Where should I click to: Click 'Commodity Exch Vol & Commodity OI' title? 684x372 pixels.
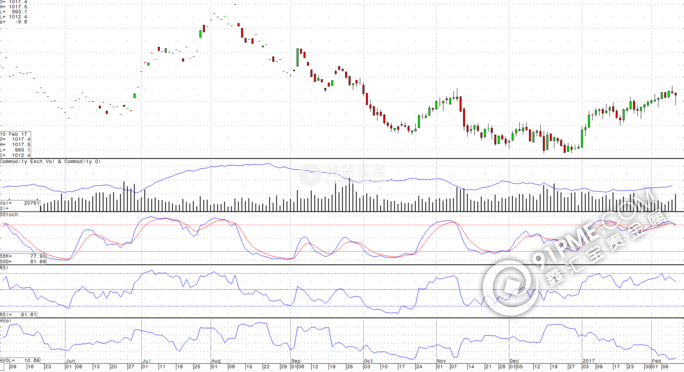pyautogui.click(x=50, y=161)
